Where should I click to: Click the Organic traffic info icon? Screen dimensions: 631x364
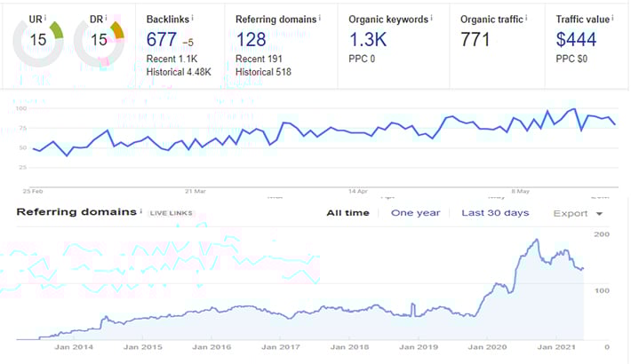tap(525, 16)
